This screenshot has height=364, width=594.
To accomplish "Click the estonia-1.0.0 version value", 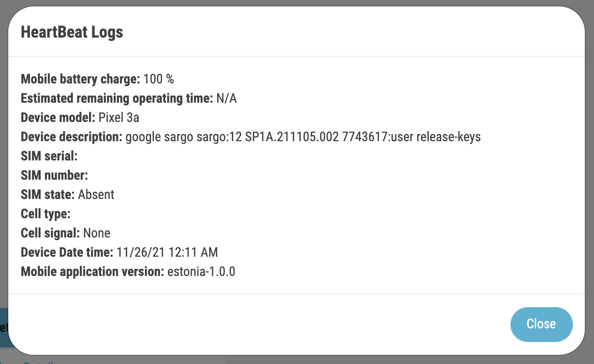I will coord(201,272).
